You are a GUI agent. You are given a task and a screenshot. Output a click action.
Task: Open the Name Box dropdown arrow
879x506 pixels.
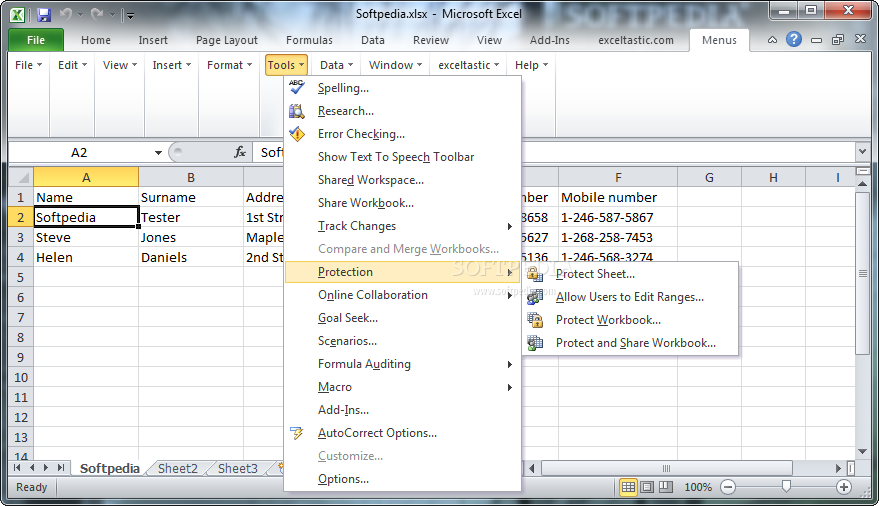click(158, 152)
